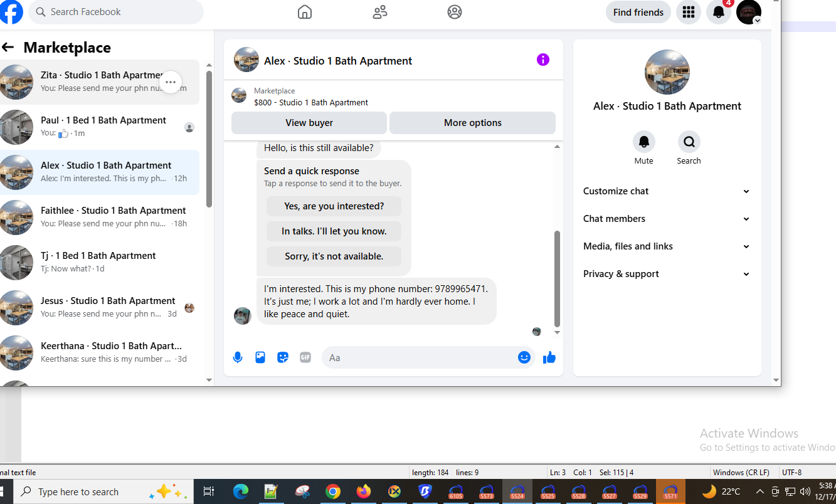
Task: Click the More options button
Action: pyautogui.click(x=473, y=123)
